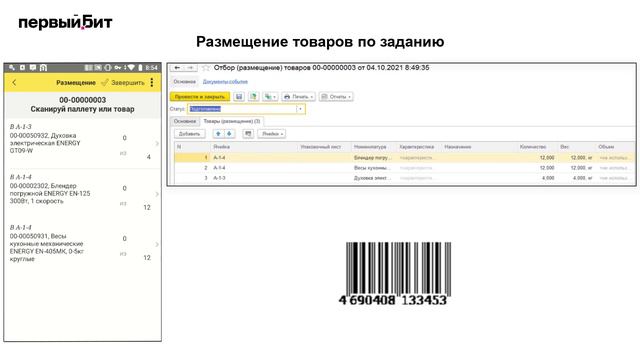Image resolution: width=640 pixels, height=360 pixels.
Task: Click the Провести и закрыть button
Action: [x=200, y=97]
